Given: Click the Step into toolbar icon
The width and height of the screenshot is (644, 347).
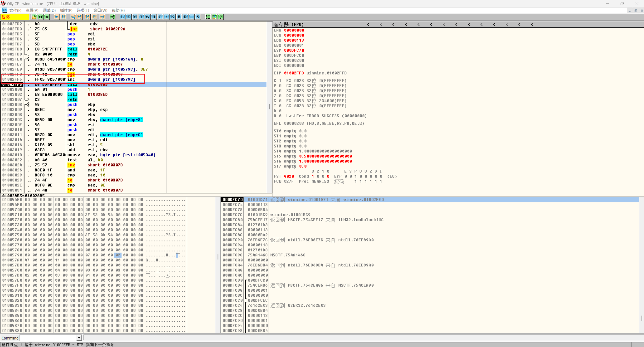Looking at the screenshot, I should pyautogui.click(x=73, y=17).
